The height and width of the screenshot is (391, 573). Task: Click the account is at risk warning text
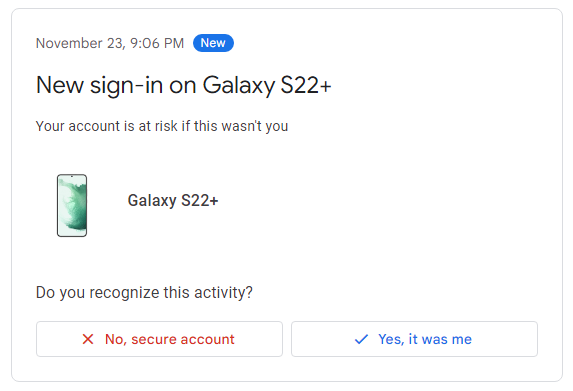[162, 126]
